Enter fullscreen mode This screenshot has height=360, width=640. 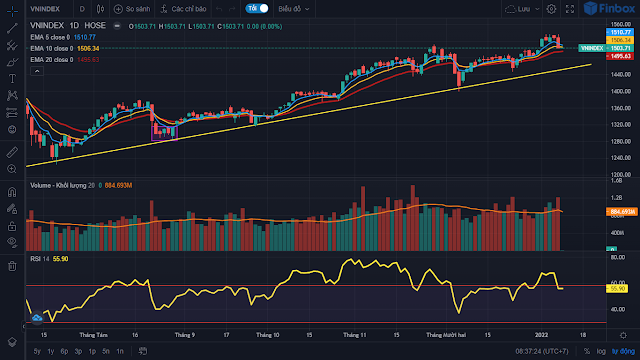pyautogui.click(x=570, y=9)
